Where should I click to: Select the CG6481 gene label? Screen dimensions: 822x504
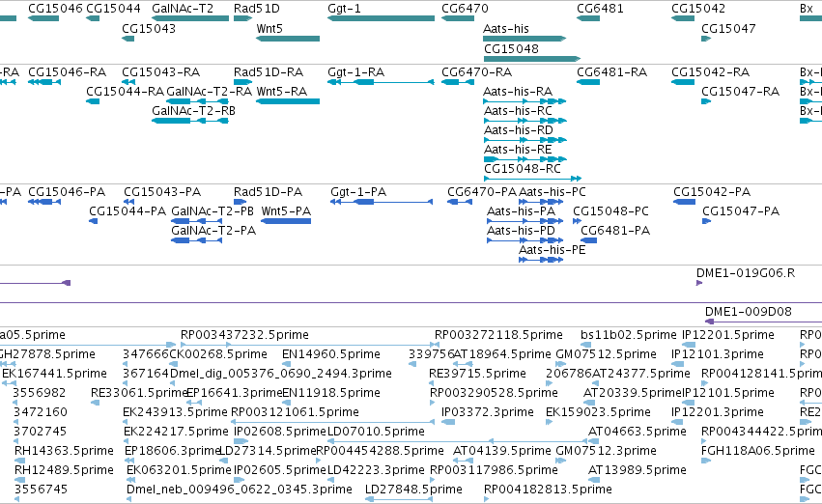(x=600, y=9)
